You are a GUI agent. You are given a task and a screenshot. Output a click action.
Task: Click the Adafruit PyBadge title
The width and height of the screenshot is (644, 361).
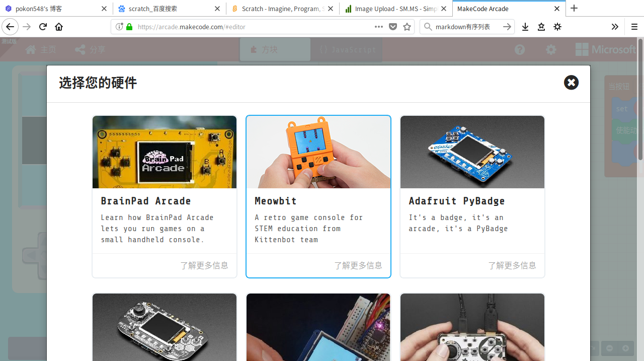(x=457, y=201)
